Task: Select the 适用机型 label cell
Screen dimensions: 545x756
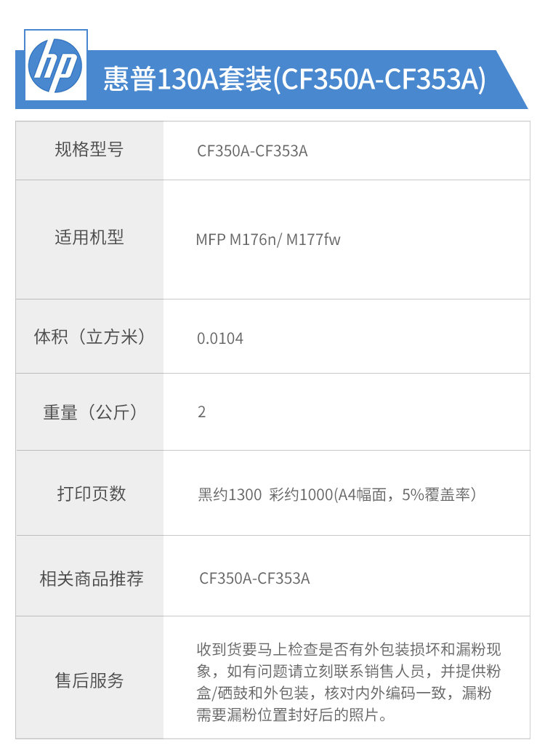Action: pyautogui.click(x=89, y=239)
